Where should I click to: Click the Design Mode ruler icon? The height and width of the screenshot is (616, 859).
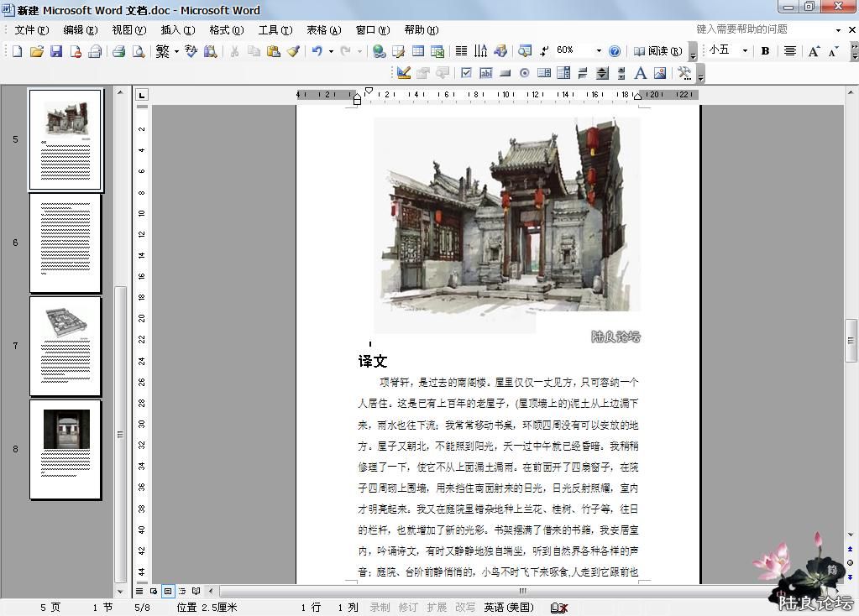click(403, 73)
